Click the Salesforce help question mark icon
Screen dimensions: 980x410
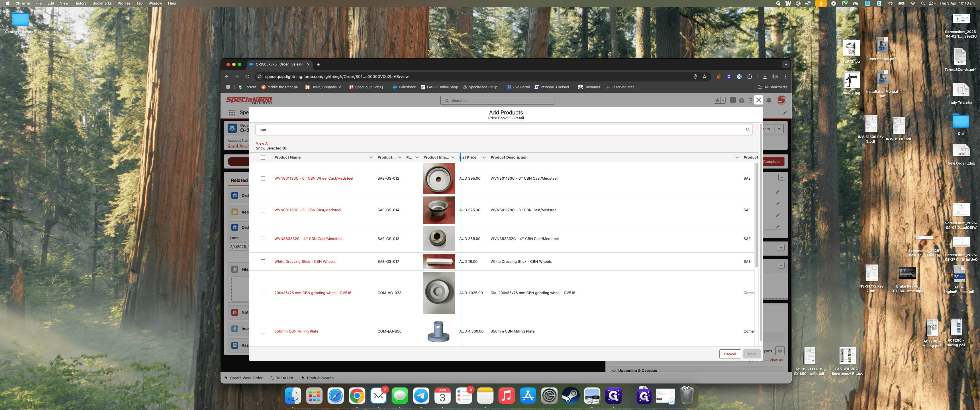[x=750, y=101]
